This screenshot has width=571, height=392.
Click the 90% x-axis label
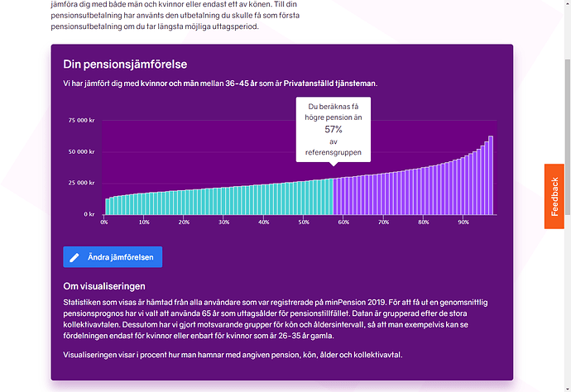tap(463, 222)
